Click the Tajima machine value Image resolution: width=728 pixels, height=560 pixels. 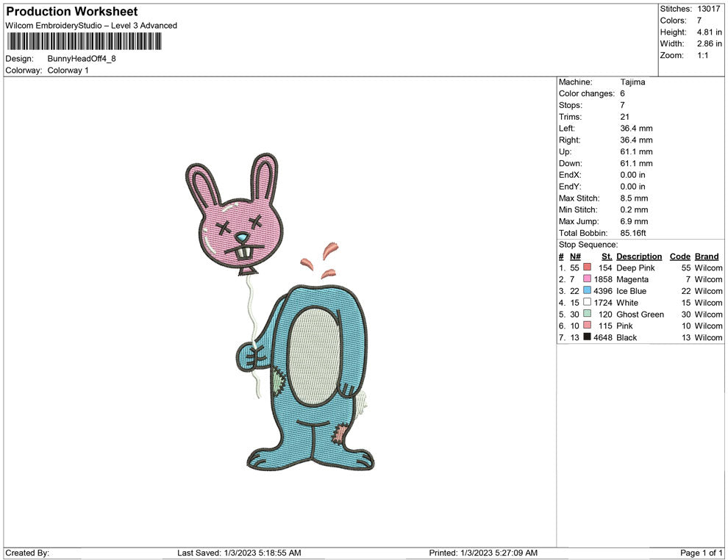(632, 82)
